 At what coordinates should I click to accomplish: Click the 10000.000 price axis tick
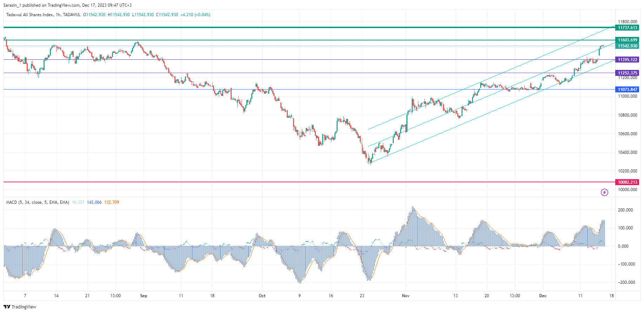click(628, 190)
